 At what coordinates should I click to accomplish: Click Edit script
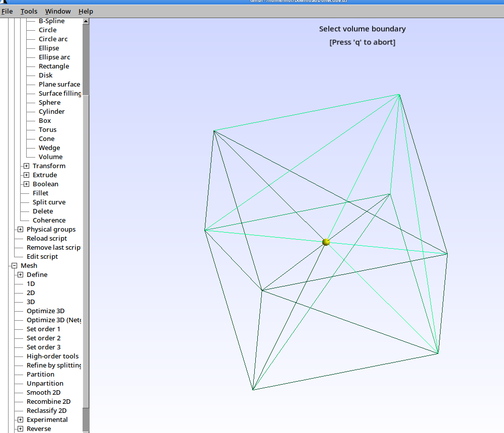tap(42, 256)
